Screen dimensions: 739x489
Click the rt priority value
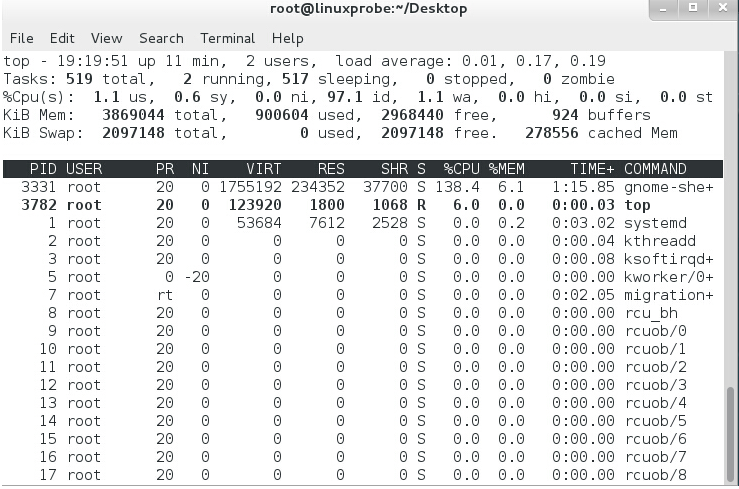point(165,295)
